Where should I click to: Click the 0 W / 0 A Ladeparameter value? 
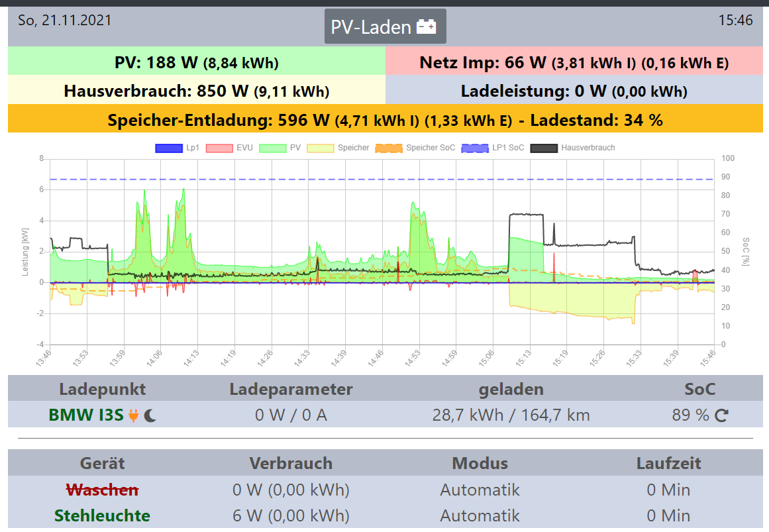291,415
